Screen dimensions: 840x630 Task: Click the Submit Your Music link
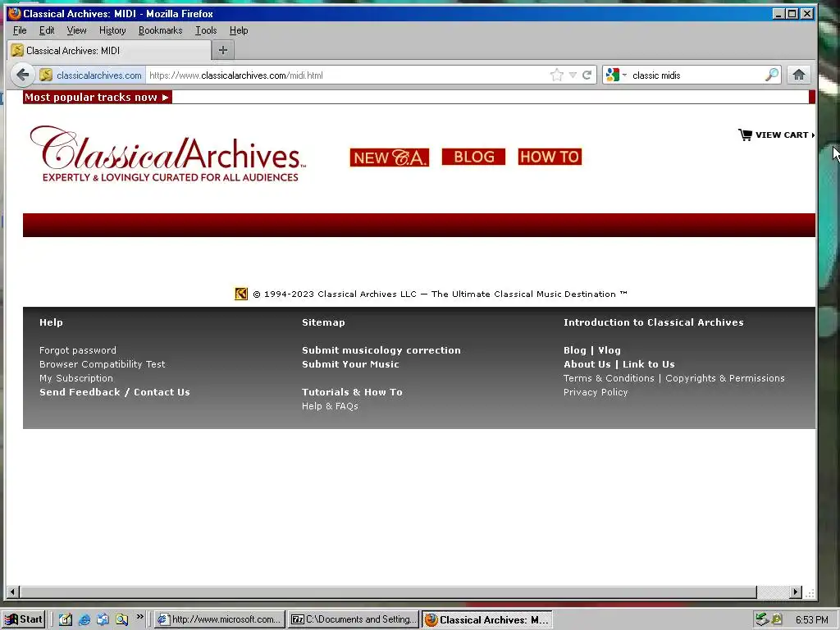[x=350, y=364]
